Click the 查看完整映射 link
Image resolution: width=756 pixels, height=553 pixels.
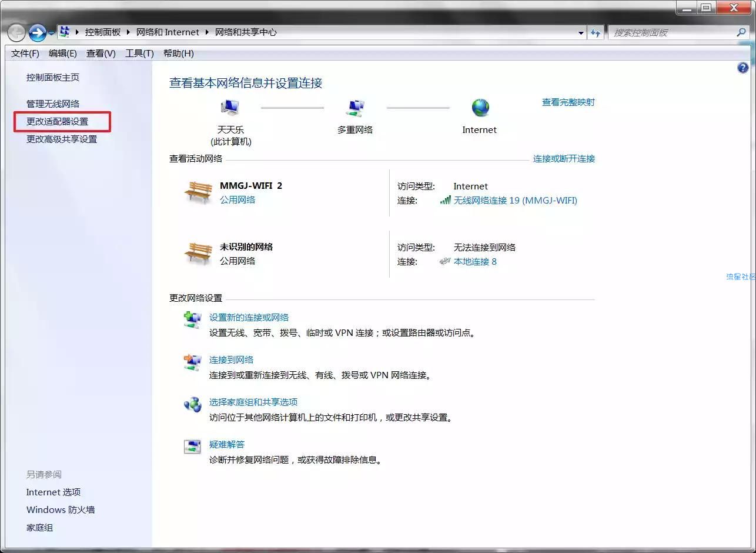tap(568, 102)
